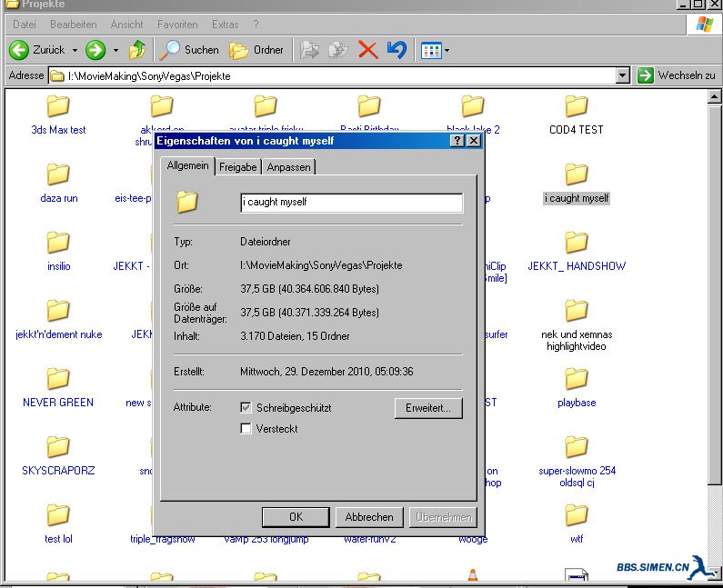Click the dialog's ? help button
The width and height of the screenshot is (723, 588).
[457, 141]
